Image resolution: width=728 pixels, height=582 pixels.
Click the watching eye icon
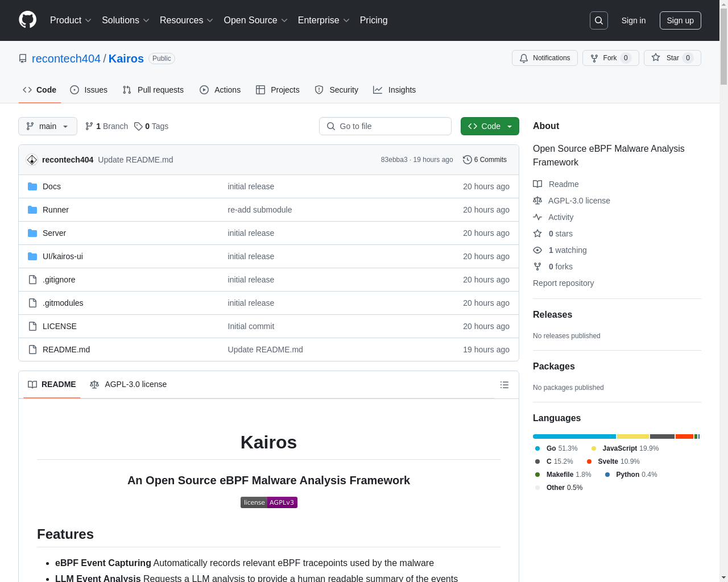click(x=537, y=250)
